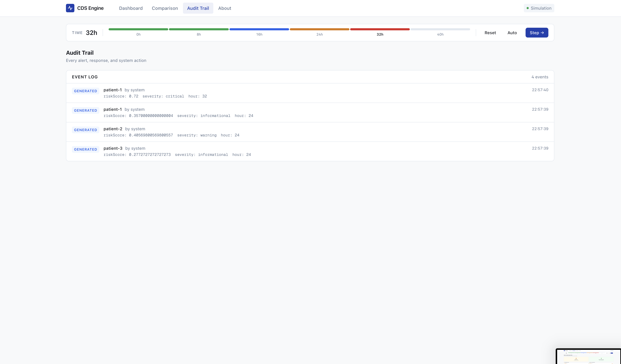Click the CDS Engine pulse logo icon

point(70,8)
